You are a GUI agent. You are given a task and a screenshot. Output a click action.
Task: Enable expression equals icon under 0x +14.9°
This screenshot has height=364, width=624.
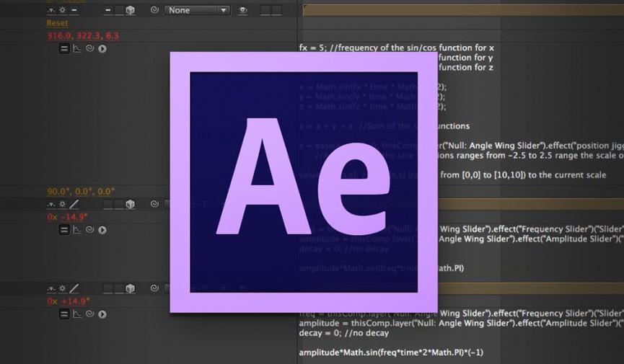point(64,314)
